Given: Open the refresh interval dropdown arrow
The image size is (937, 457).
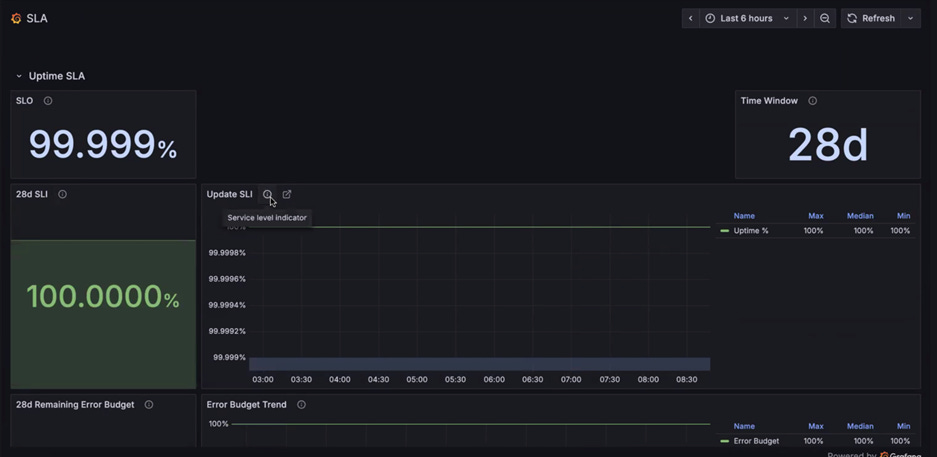Looking at the screenshot, I should [911, 19].
